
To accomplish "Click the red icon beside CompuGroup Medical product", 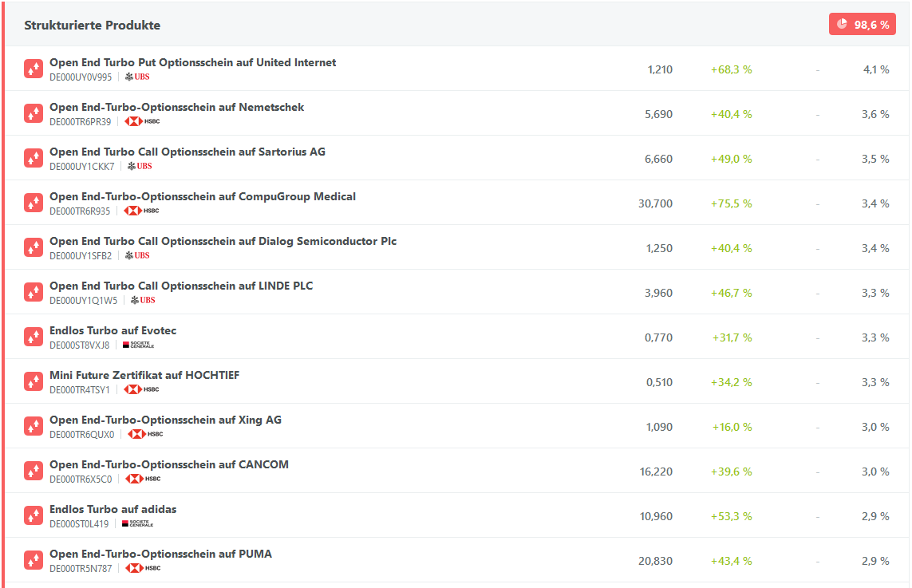I will tap(33, 203).
